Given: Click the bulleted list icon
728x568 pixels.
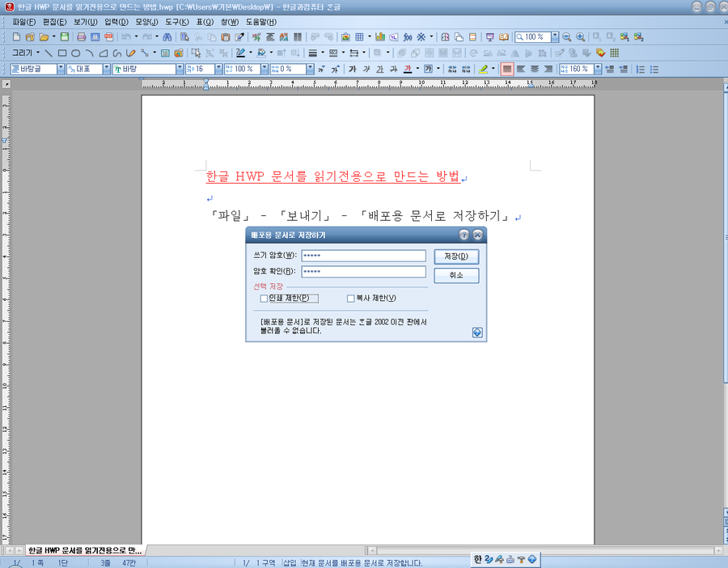Looking at the screenshot, I should tap(654, 70).
